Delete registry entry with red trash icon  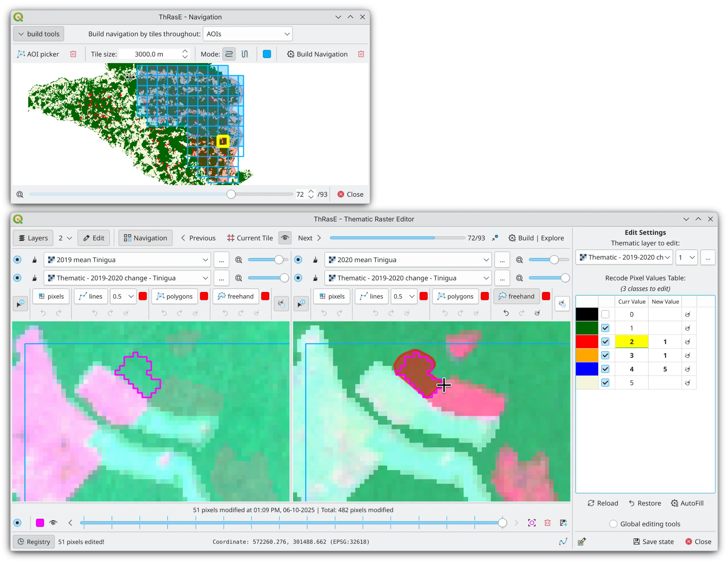point(548,523)
